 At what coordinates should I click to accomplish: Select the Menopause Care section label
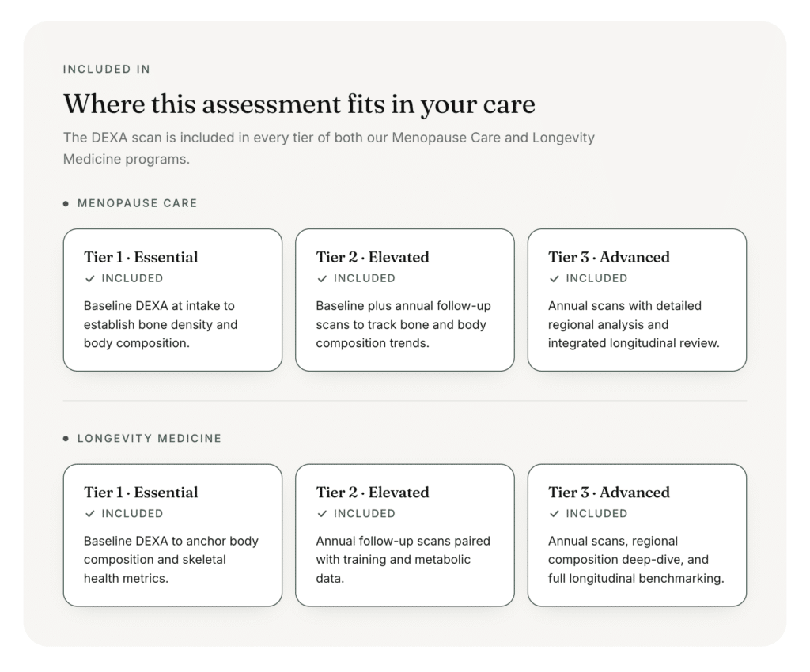137,203
